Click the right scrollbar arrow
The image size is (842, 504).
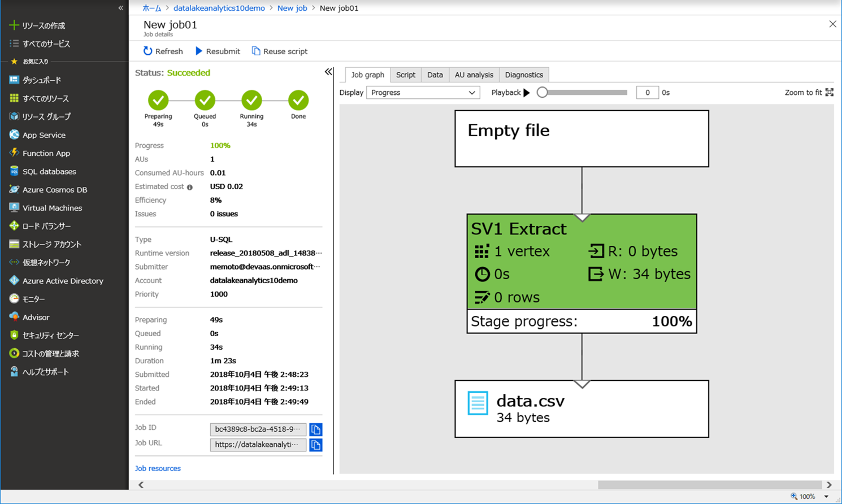pyautogui.click(x=829, y=485)
